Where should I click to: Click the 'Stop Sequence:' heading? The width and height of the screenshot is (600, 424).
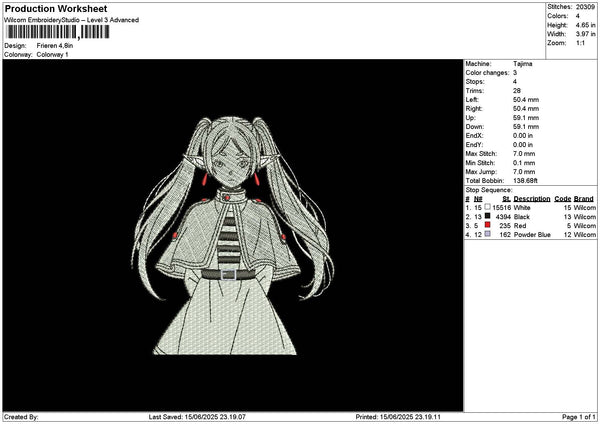coord(488,190)
